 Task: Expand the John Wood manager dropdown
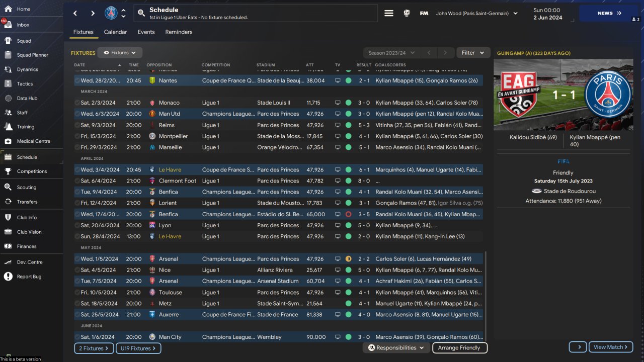pyautogui.click(x=476, y=14)
